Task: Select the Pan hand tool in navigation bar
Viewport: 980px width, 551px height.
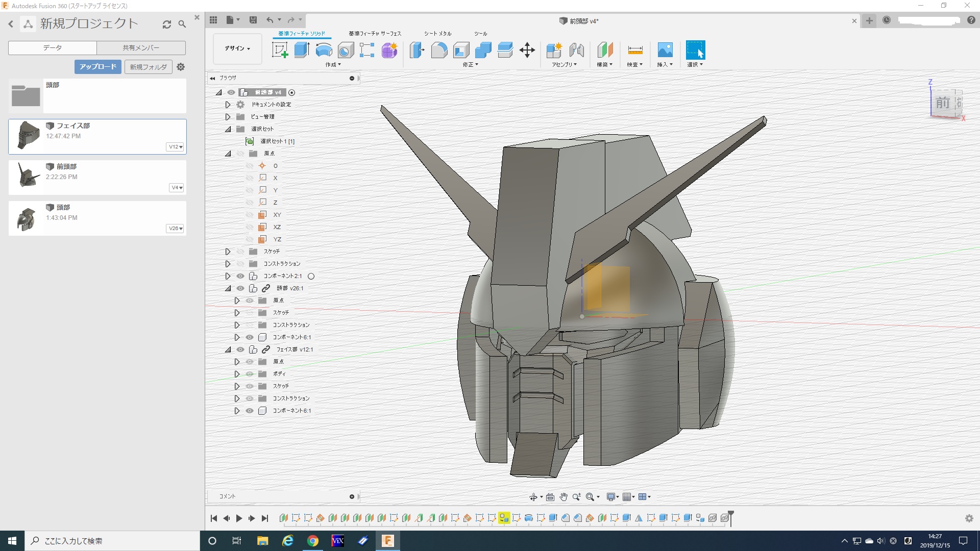Action: point(563,497)
